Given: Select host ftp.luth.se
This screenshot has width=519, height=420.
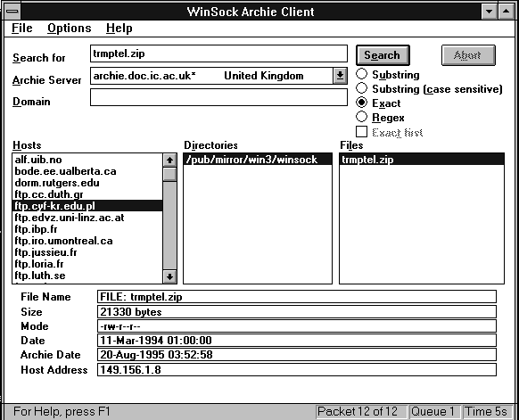Looking at the screenshot, I should coord(87,276).
